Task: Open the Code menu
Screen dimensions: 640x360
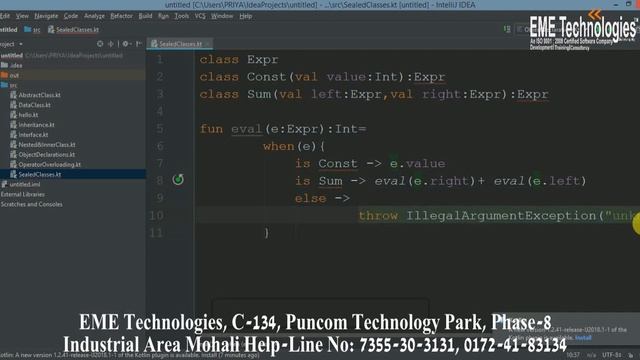Action: point(71,16)
